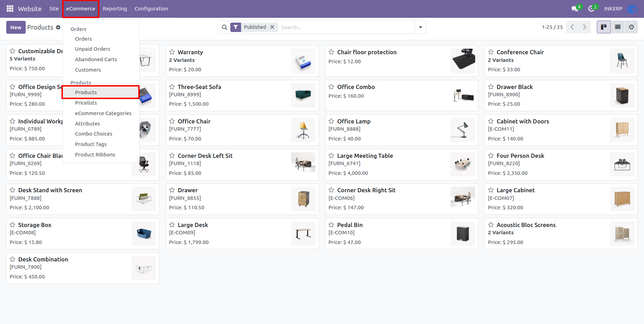Screen dimensions: 644x324
Task: Open the Products gear settings icon
Action: 58,27
